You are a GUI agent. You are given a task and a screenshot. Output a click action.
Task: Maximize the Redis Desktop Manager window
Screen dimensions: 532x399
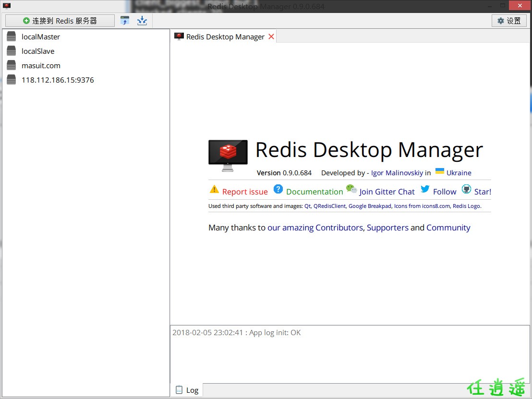pos(503,5)
